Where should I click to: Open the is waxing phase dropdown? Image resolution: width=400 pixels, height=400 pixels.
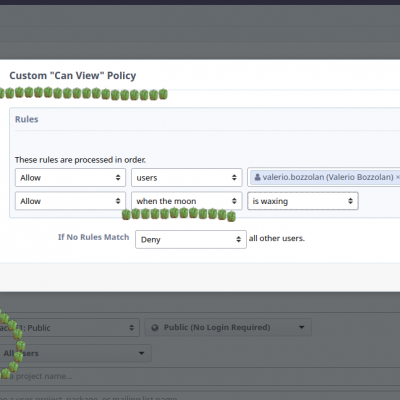[303, 201]
